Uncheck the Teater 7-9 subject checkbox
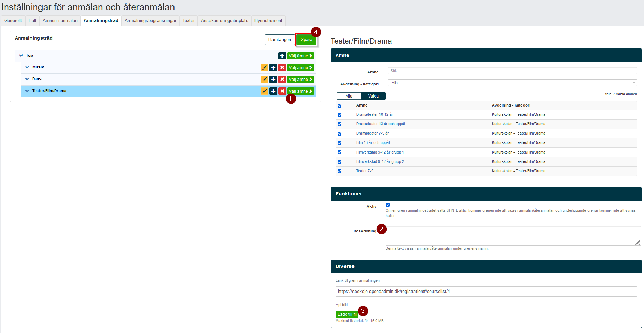 339,171
